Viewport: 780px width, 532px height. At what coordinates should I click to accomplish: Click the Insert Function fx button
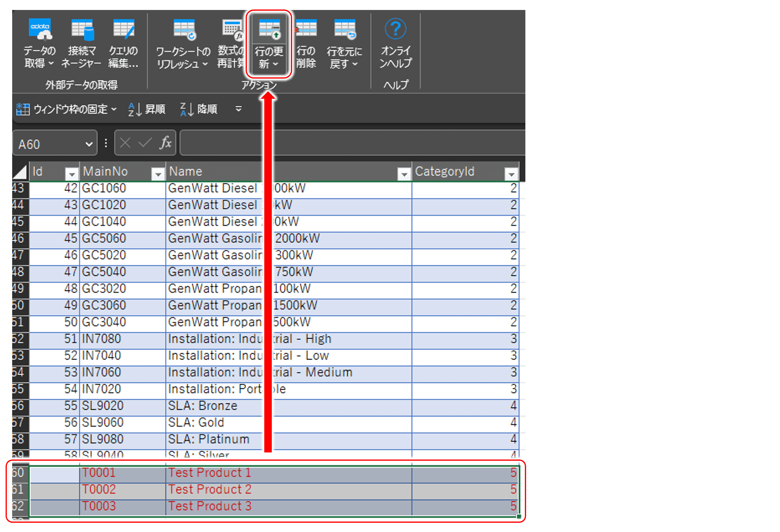tap(165, 143)
